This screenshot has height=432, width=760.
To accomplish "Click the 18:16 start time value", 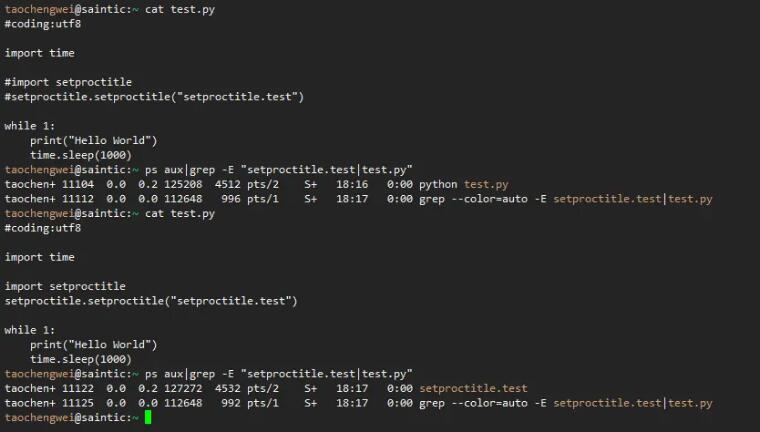I will [352, 184].
